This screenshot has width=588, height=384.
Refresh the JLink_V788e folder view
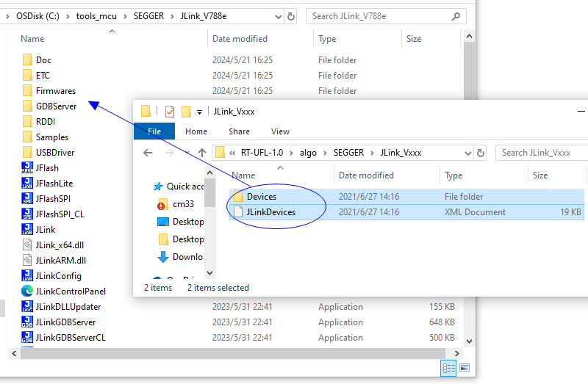(290, 16)
